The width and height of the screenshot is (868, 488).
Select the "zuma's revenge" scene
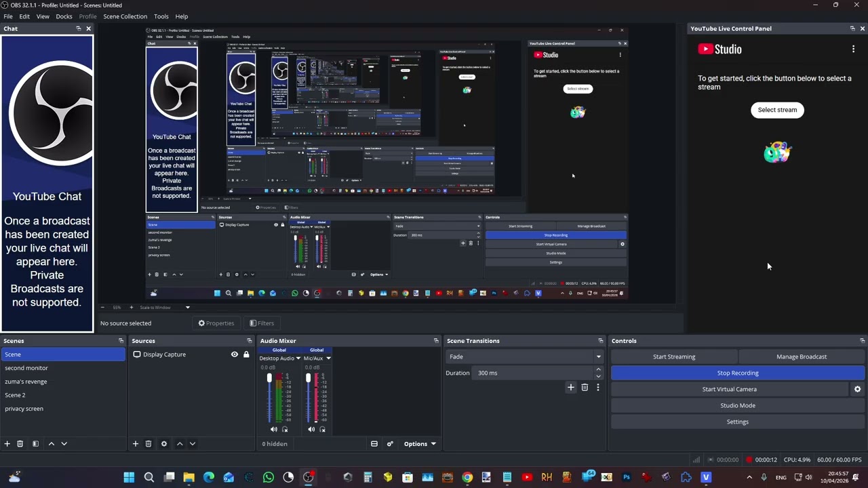tap(63, 382)
